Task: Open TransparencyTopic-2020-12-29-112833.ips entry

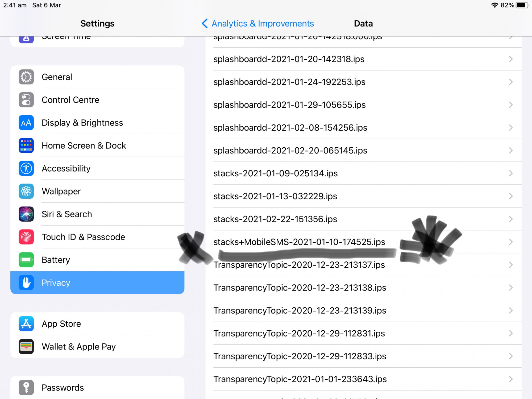Action: (x=300, y=356)
